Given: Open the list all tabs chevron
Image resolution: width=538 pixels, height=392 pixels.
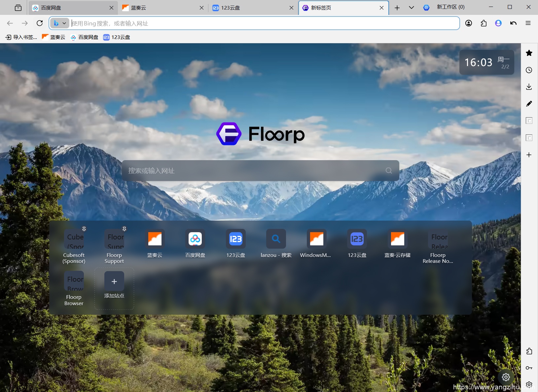Looking at the screenshot, I should (x=411, y=7).
